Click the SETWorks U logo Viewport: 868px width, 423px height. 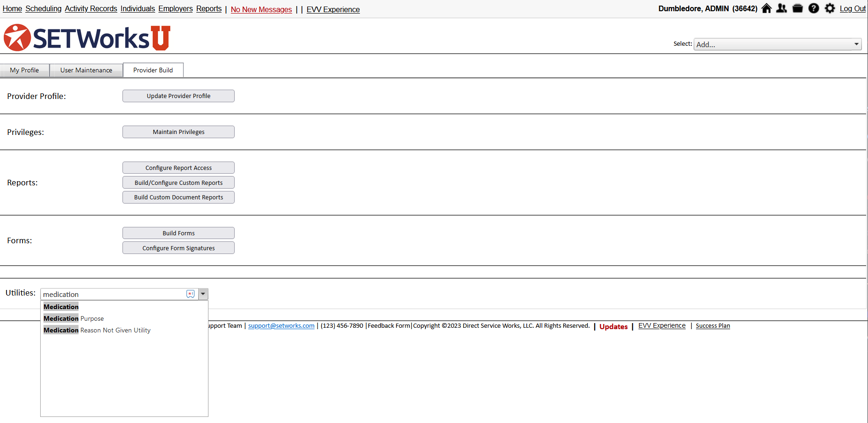pyautogui.click(x=87, y=38)
